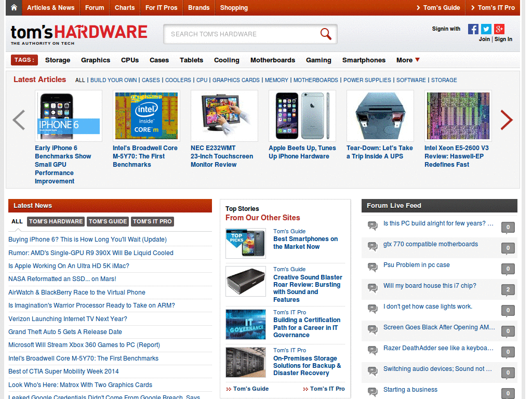Go back in carousel using the left arrow

19,120
